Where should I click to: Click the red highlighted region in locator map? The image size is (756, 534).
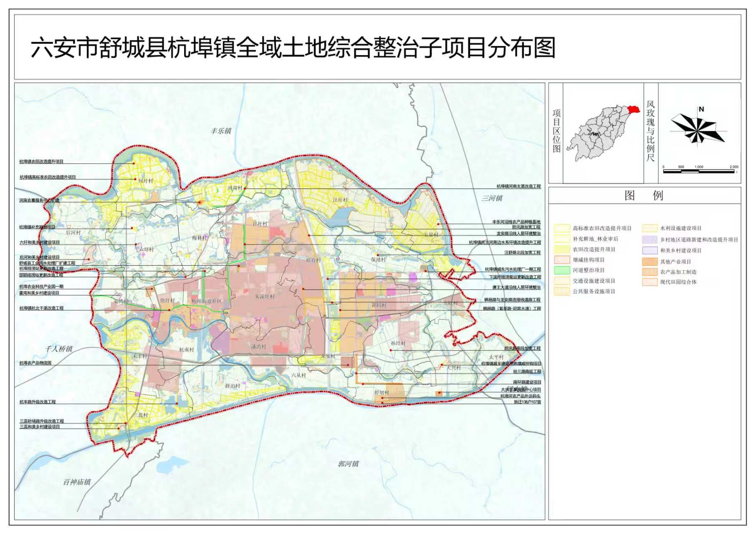coord(633,109)
